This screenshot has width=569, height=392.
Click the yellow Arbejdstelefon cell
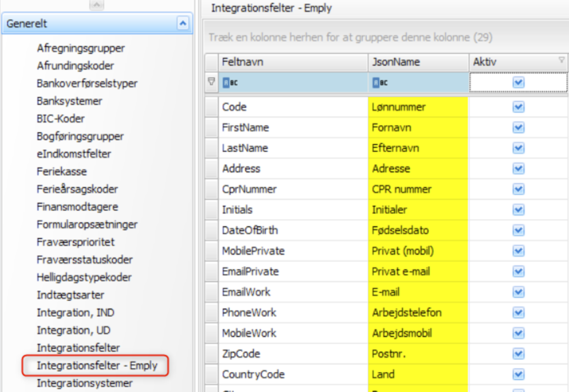pyautogui.click(x=418, y=313)
